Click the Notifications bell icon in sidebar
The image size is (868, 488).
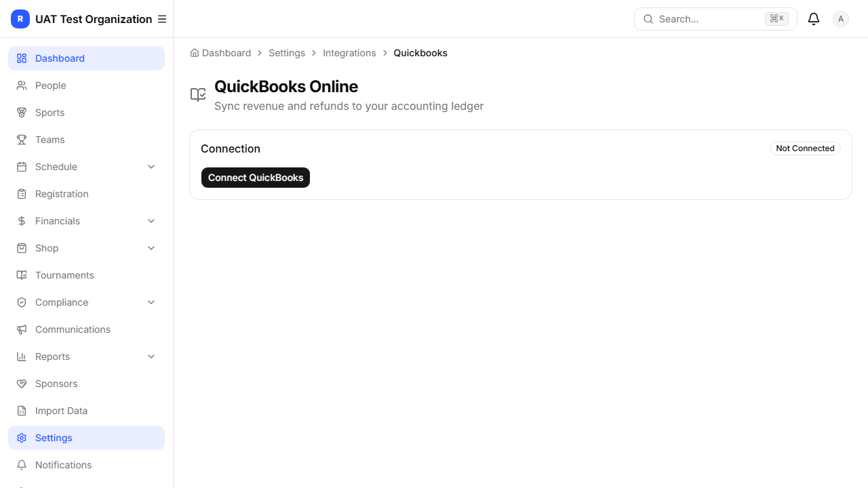(x=22, y=465)
